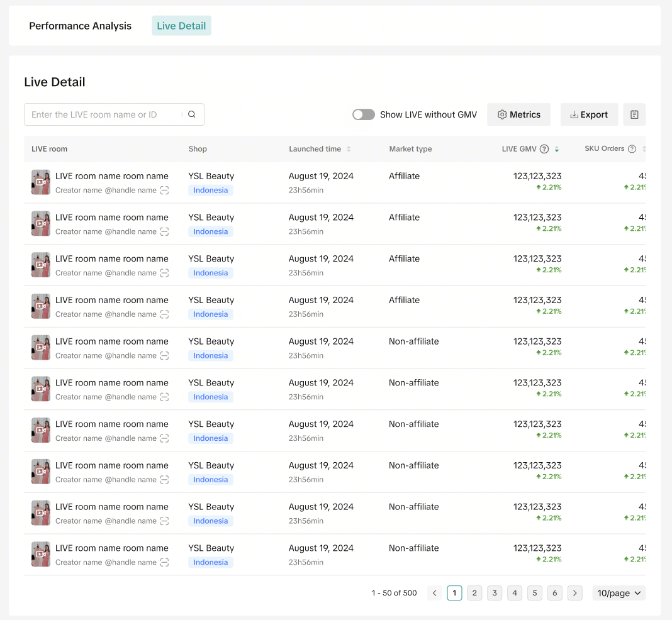The height and width of the screenshot is (620, 672).
Task: Open the task list clipboard icon
Action: click(x=634, y=114)
